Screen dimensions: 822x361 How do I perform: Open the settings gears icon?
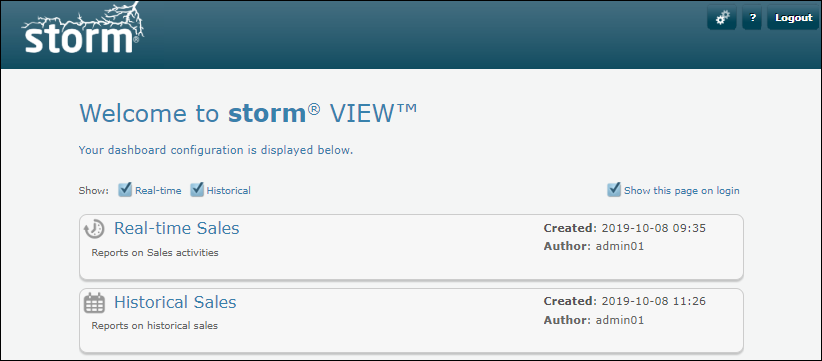pos(722,18)
